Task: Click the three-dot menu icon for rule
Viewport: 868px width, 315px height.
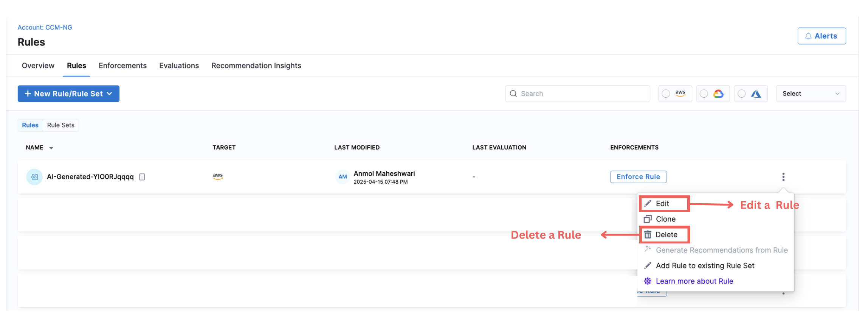Action: [783, 177]
